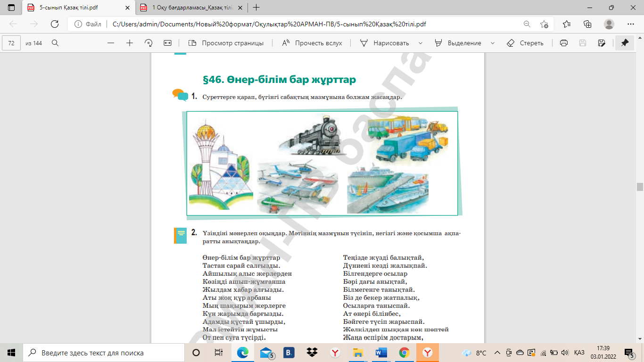Add this page to favorites
This screenshot has height=362, width=644.
(x=545, y=24)
